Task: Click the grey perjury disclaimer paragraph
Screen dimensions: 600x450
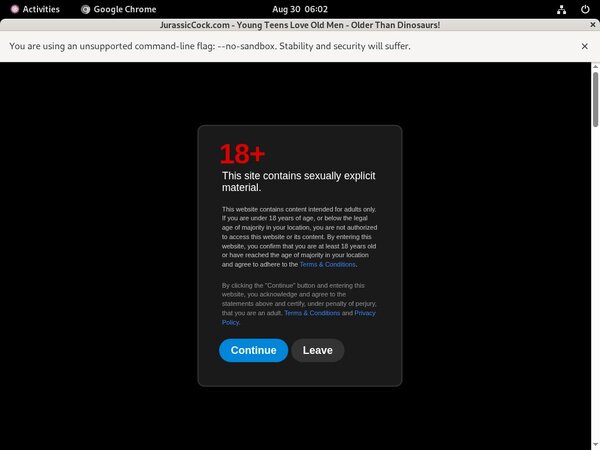Action: coord(298,300)
